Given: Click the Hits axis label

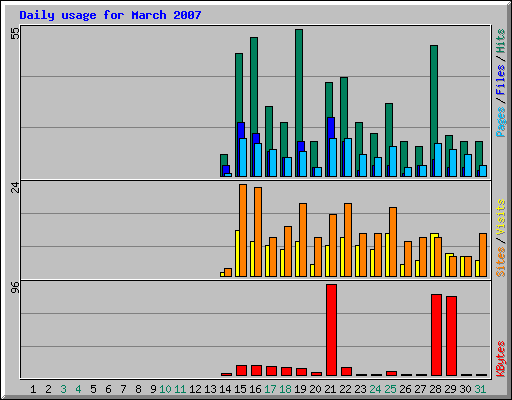Looking at the screenshot, I should click(x=500, y=41).
